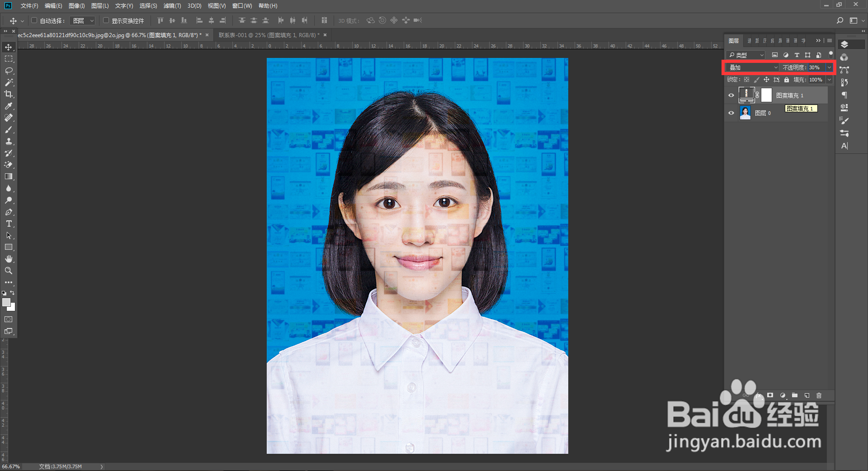Open the auto-select 图层 dropdown in options bar
Viewport: 868px width, 471px height.
pos(83,21)
